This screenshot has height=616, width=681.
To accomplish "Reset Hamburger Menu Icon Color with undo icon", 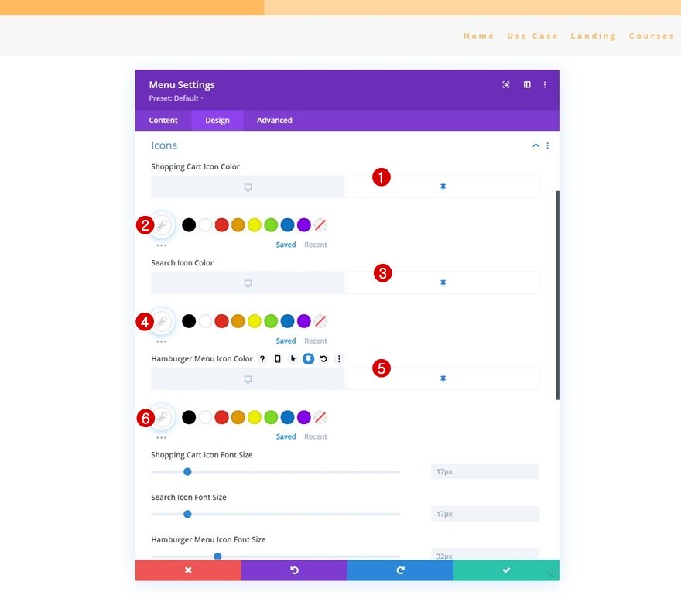I will coord(323,359).
